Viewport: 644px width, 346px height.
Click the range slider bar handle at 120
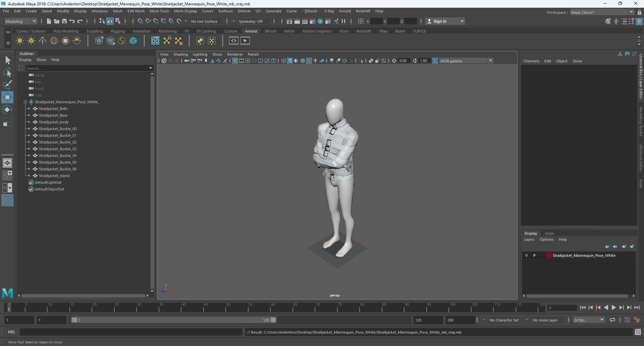[273, 320]
